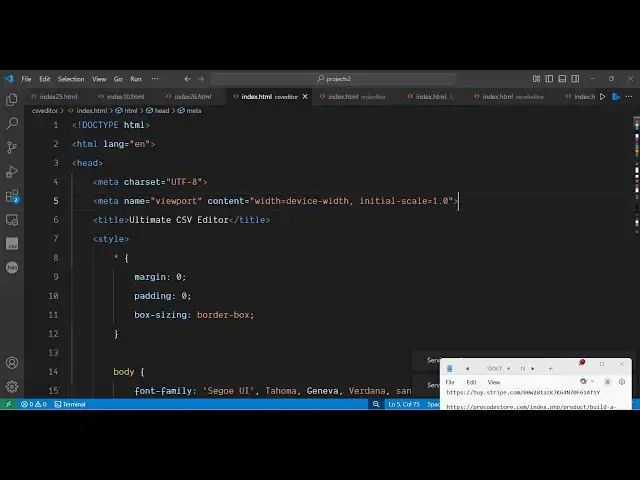Switch to index25.html tab
Image resolution: width=640 pixels, height=480 pixels.
coord(58,97)
